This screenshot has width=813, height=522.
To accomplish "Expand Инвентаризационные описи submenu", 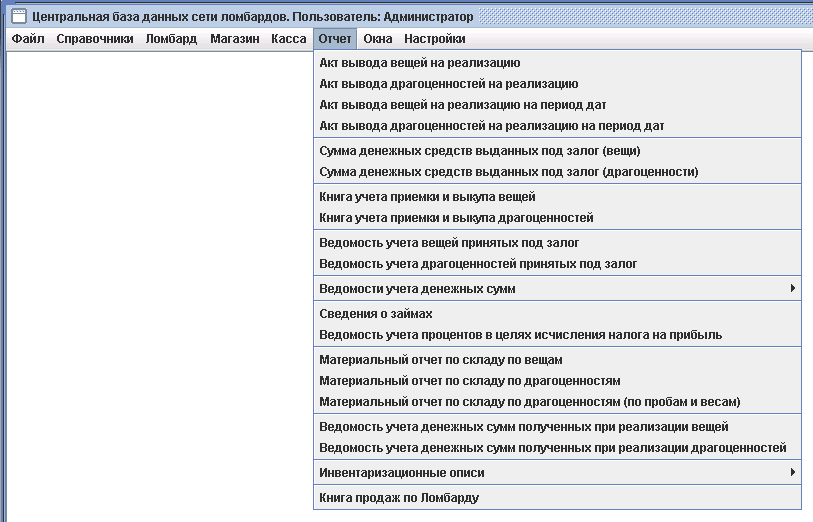I will click(557, 473).
